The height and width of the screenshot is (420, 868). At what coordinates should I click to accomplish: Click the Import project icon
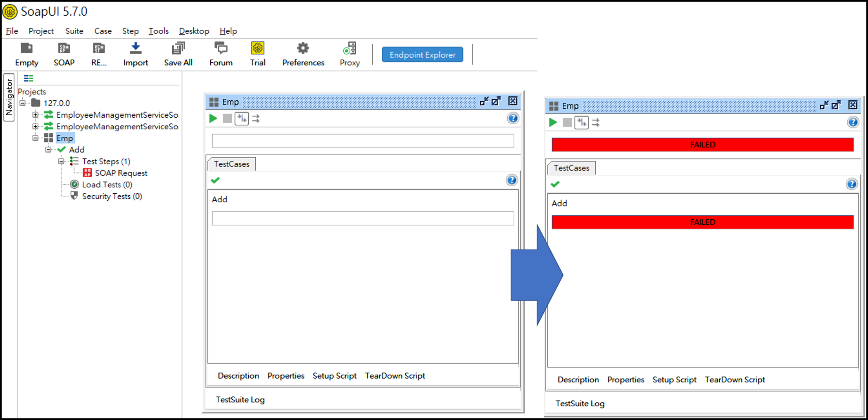click(x=136, y=49)
